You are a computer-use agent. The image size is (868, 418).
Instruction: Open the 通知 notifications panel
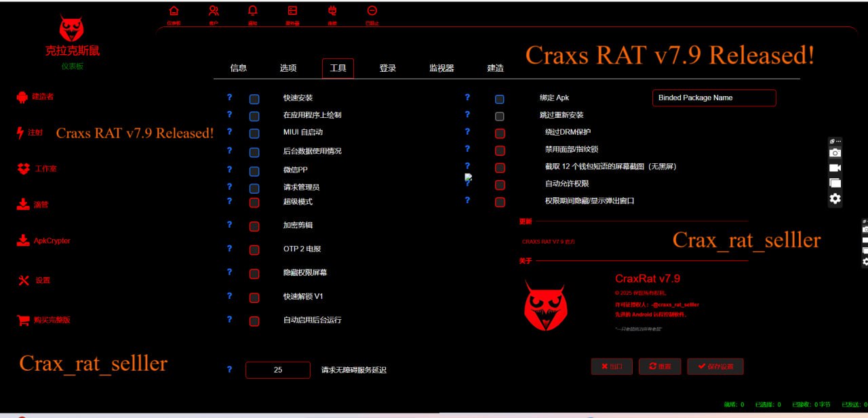tap(252, 12)
